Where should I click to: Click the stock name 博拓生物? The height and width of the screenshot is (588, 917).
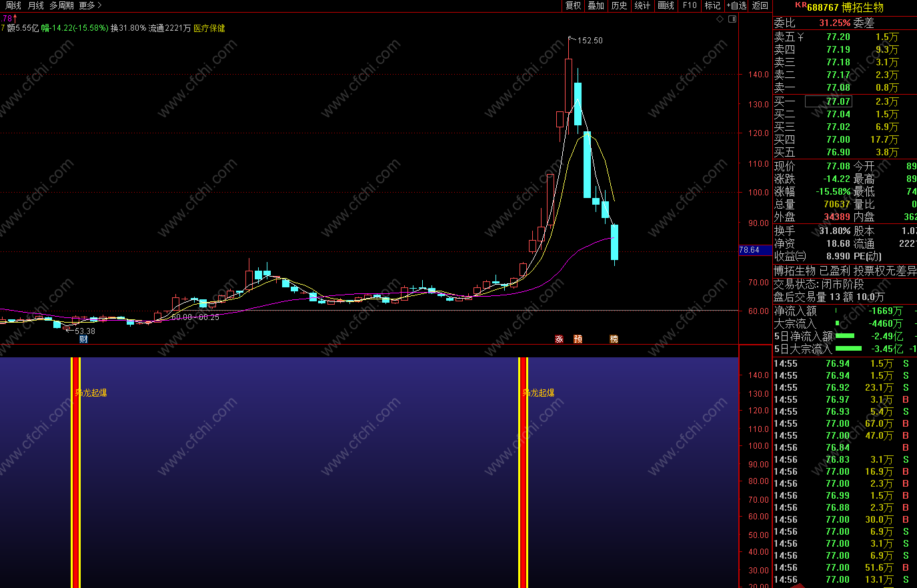pos(862,7)
